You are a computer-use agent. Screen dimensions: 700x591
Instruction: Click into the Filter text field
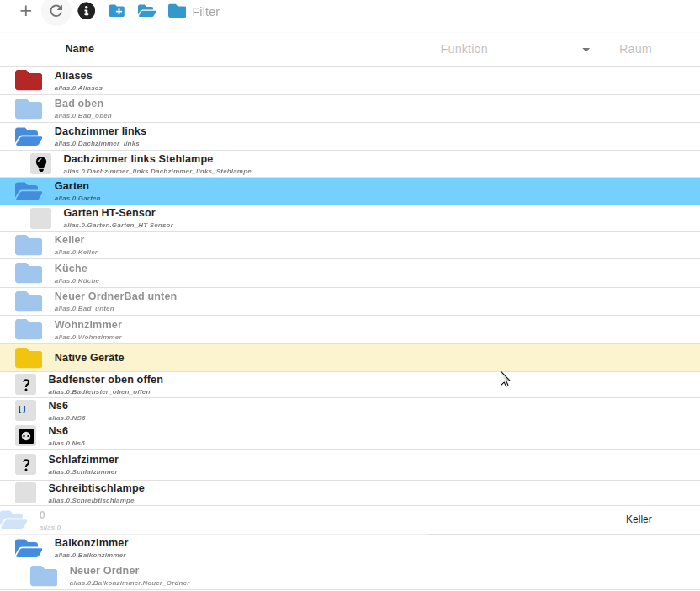[x=281, y=12]
